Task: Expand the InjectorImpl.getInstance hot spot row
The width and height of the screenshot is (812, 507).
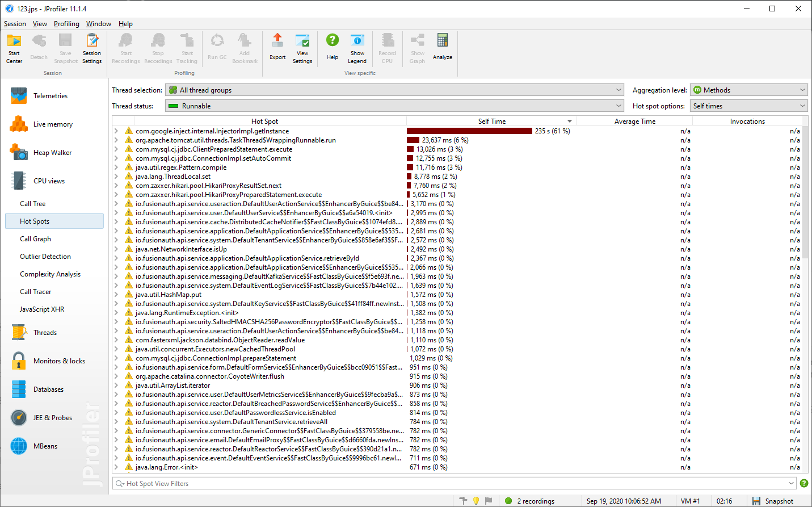Action: (x=116, y=131)
